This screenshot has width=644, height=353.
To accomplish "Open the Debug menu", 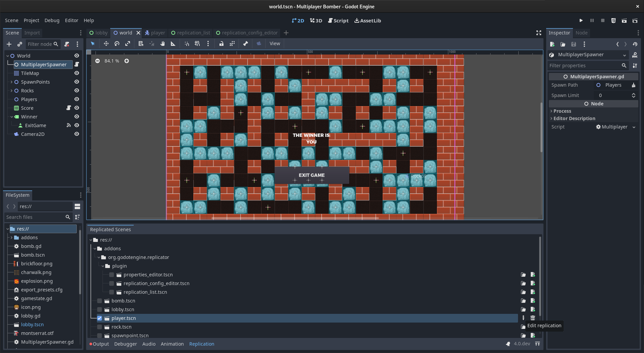I will point(52,20).
